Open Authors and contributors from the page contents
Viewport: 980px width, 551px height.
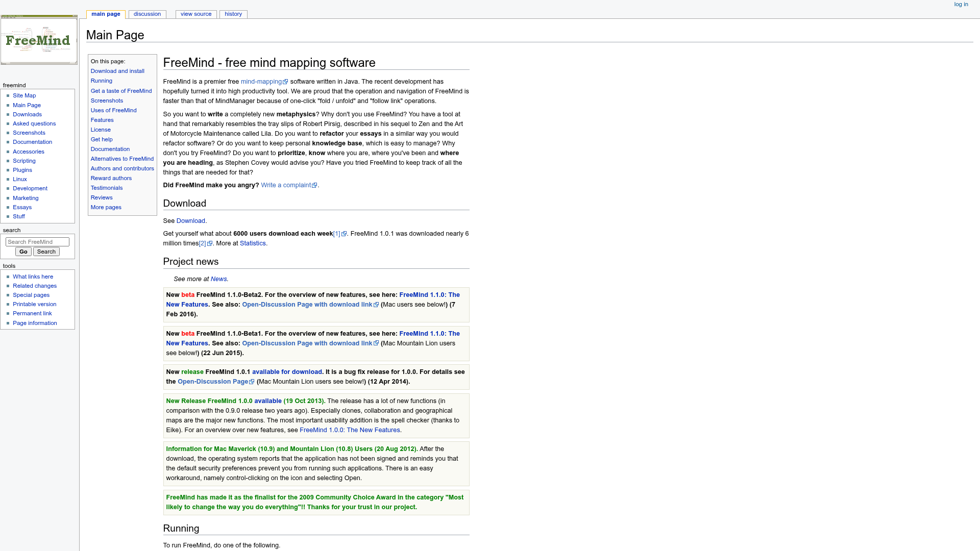click(x=122, y=168)
